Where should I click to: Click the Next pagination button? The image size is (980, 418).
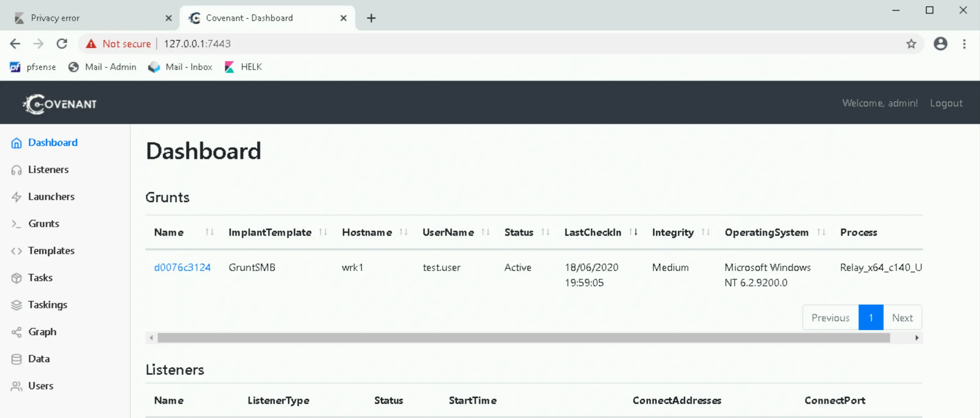(902, 318)
